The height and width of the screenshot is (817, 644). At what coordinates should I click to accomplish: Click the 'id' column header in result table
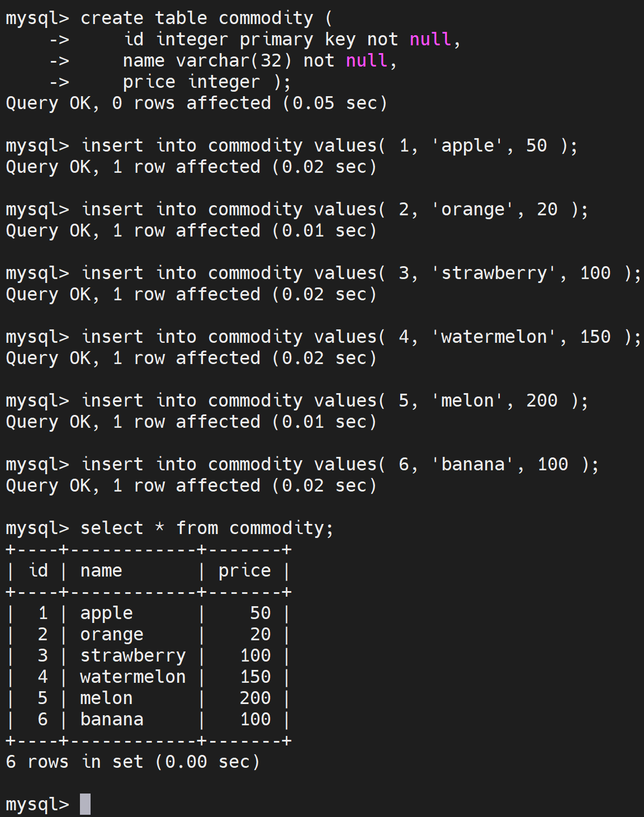click(x=38, y=570)
